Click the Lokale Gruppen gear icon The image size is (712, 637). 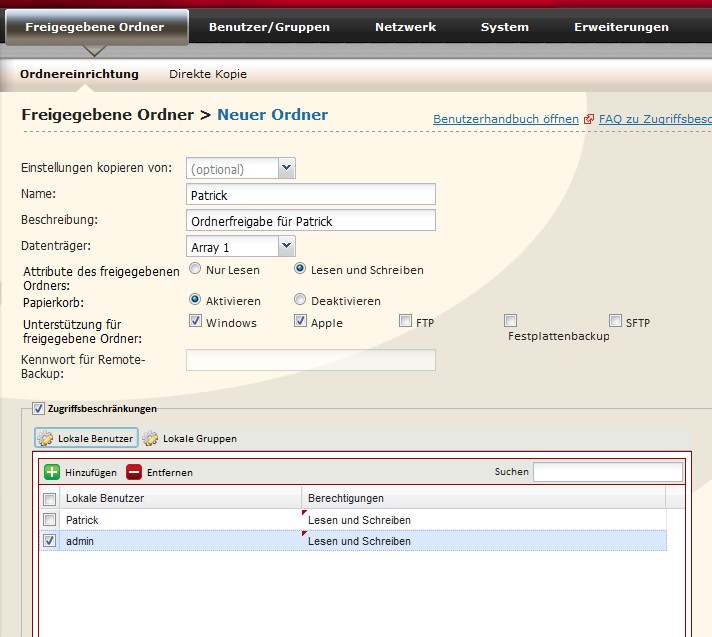[150, 439]
